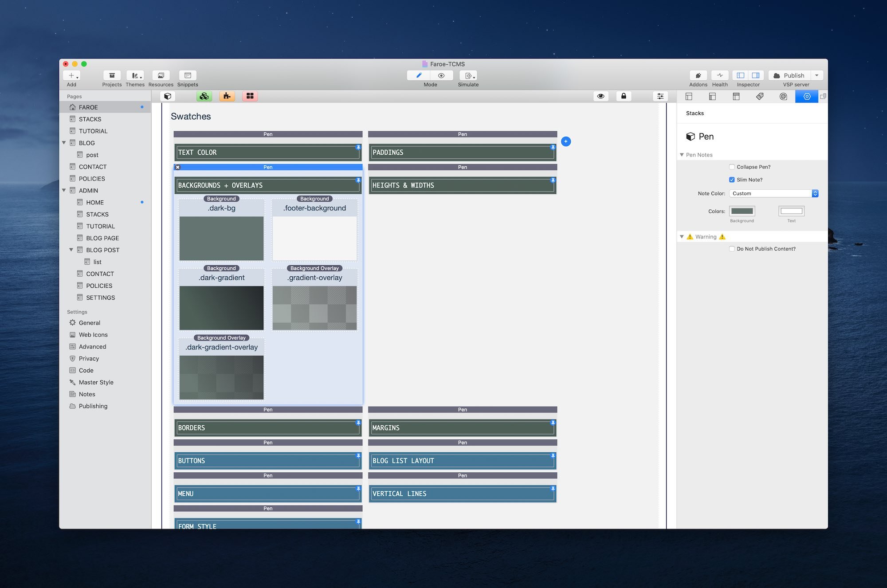
Task: Switch to Preview mode eye button
Action: click(x=441, y=76)
